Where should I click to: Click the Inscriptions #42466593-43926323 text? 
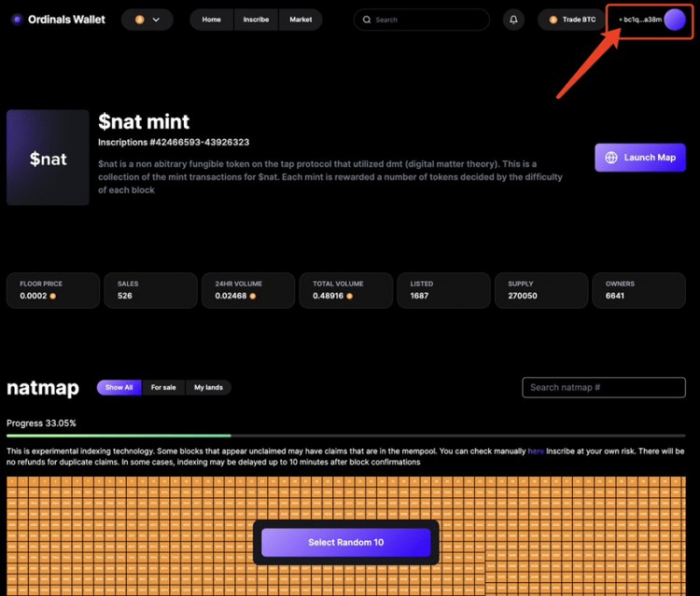tap(174, 143)
